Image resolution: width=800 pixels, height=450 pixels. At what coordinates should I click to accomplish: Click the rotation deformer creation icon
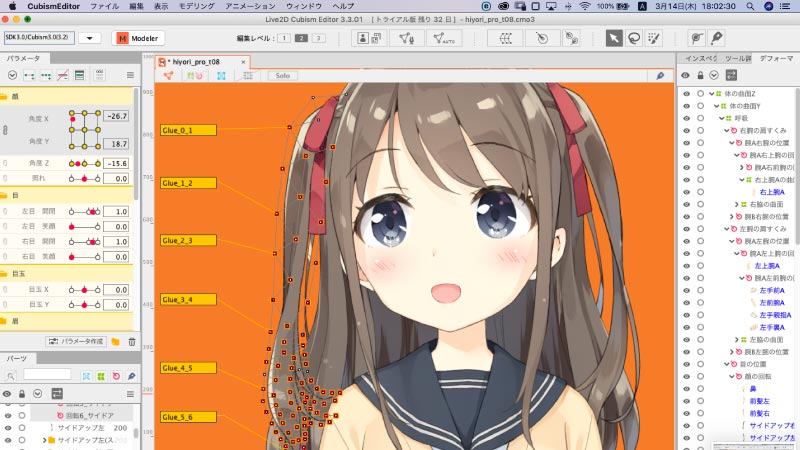tap(542, 38)
